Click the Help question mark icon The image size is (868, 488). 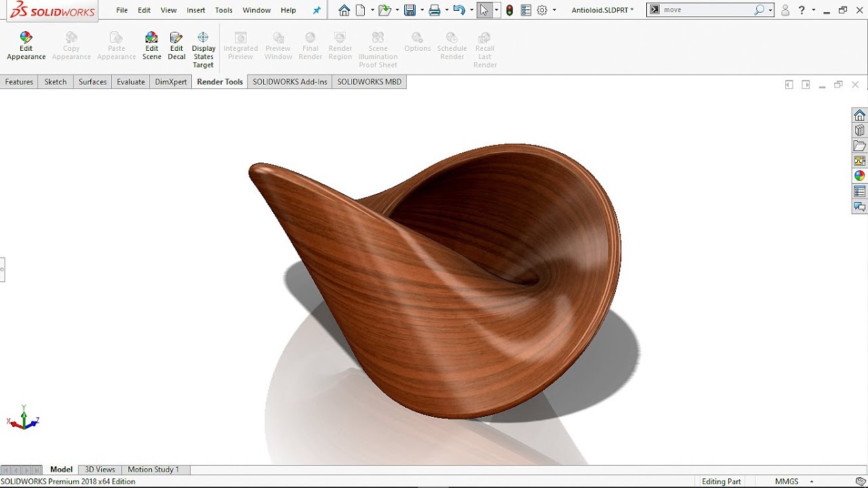pyautogui.click(x=802, y=10)
